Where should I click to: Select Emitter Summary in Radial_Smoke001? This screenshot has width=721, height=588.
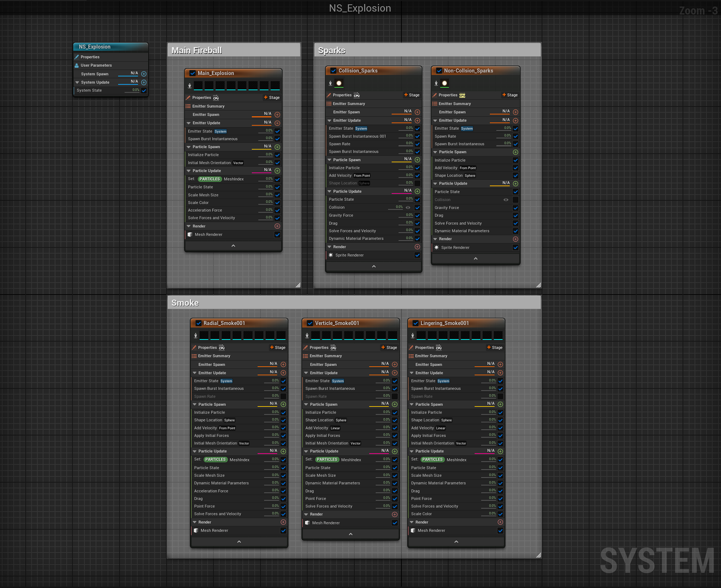[214, 356]
